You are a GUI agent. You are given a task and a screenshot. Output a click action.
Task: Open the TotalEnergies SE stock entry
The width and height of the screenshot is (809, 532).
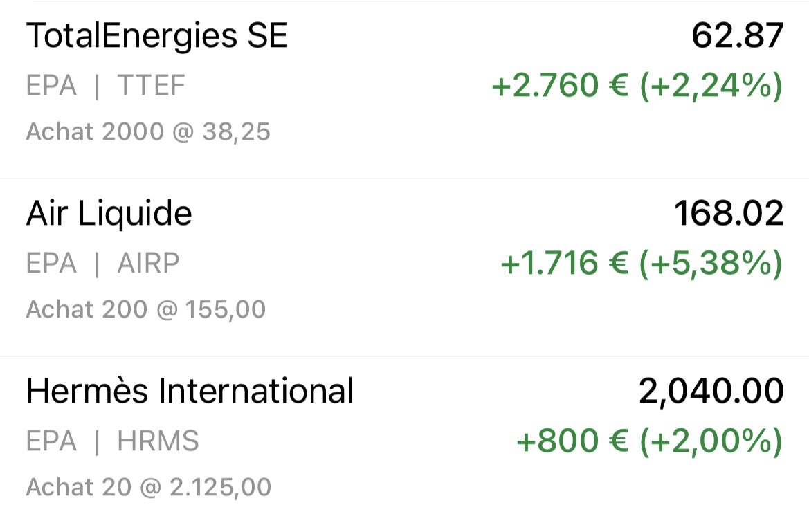coord(156,36)
